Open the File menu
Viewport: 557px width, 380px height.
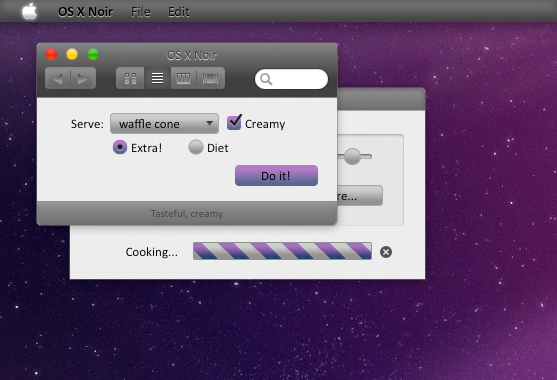point(141,12)
